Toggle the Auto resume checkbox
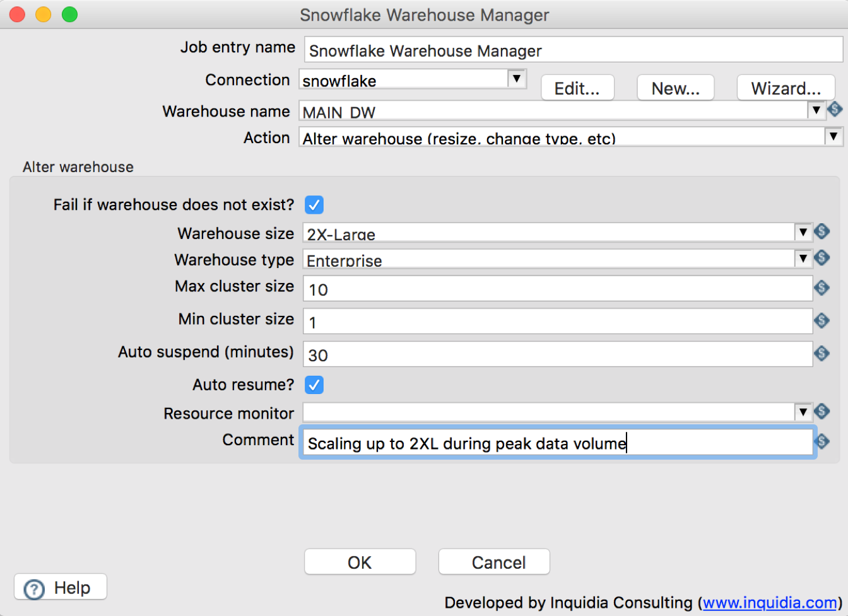 click(314, 385)
